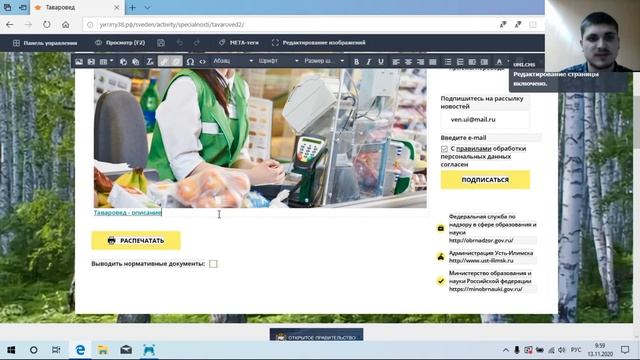
Task: Click Просмотр (F2) preview
Action: pyautogui.click(x=120, y=43)
